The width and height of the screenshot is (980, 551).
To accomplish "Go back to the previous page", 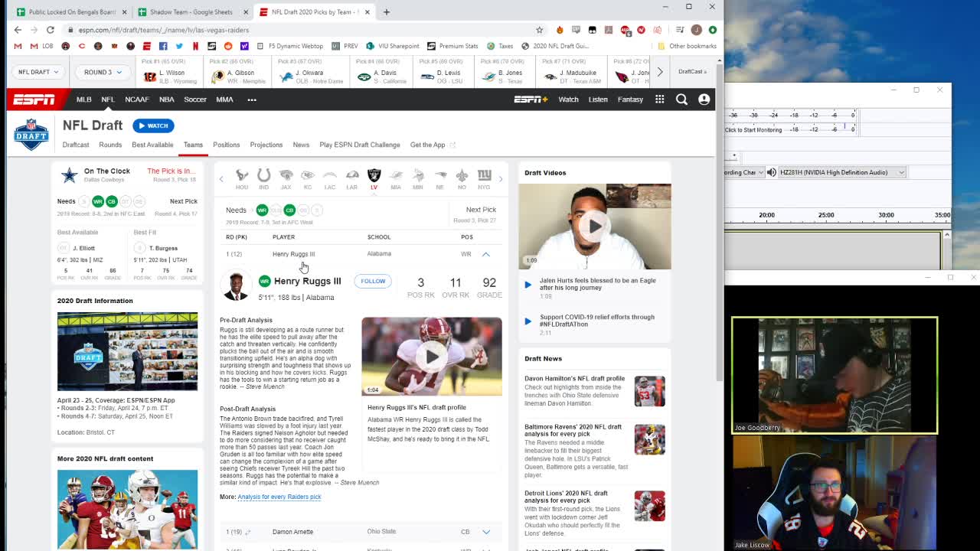I will point(18,30).
